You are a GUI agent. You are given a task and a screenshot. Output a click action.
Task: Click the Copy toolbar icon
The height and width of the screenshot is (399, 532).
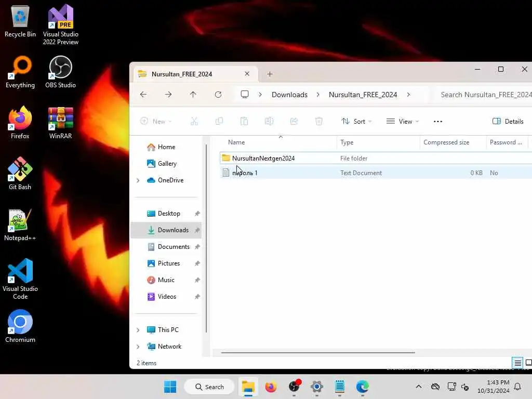point(219,121)
